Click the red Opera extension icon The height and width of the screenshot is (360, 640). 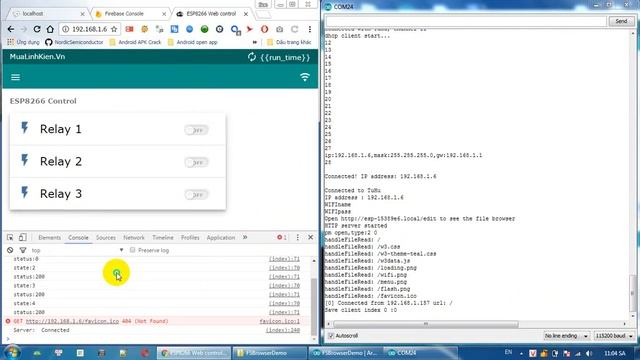pos(264,29)
